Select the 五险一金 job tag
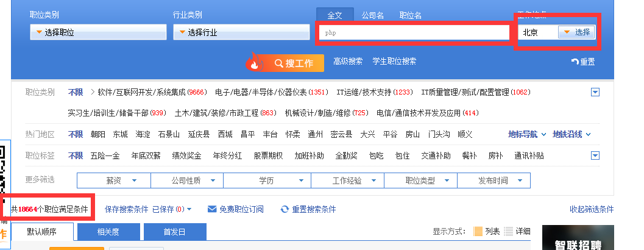Screen dimensions: 644x250 point(105,155)
